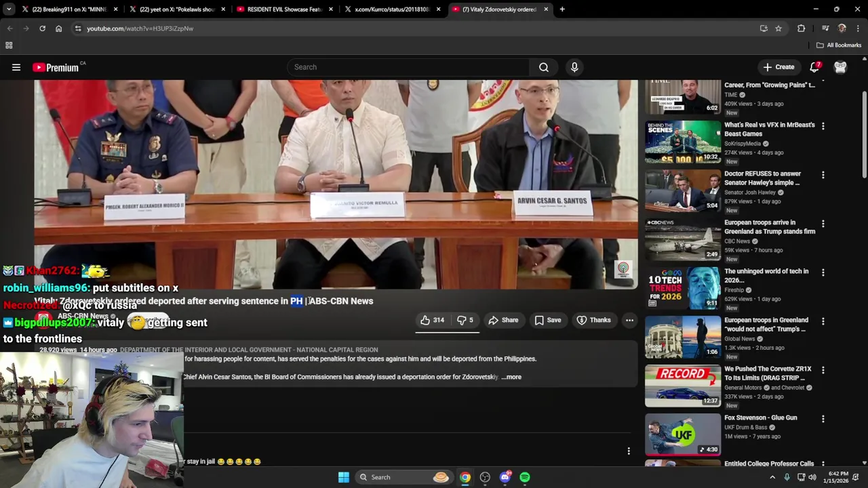Open options for unhinged world of tech video
This screenshot has width=868, height=488.
pos(823,272)
